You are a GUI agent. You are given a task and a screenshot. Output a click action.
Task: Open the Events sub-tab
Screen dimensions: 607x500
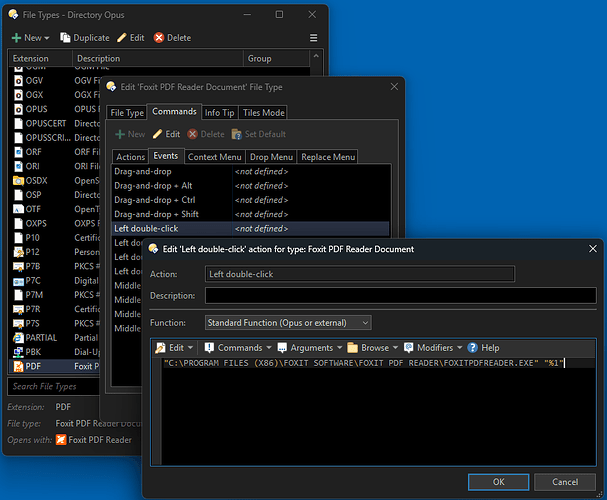pyautogui.click(x=166, y=156)
